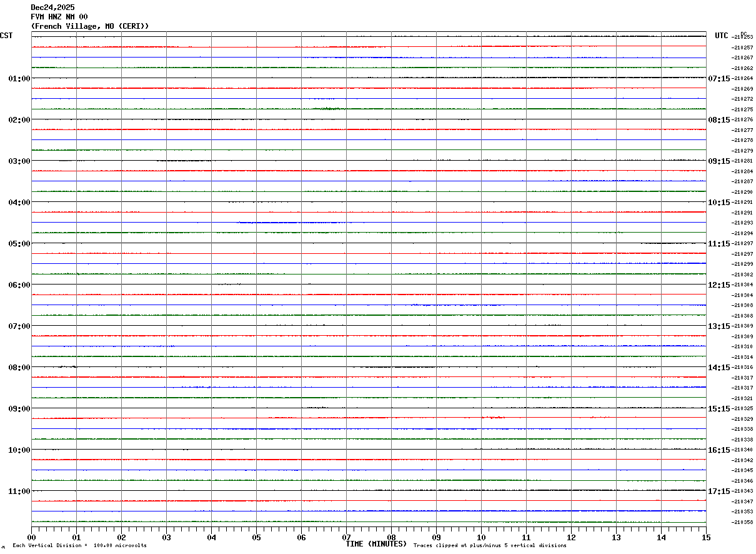
Task: Click DC offset value -210281
Action: 742,161
